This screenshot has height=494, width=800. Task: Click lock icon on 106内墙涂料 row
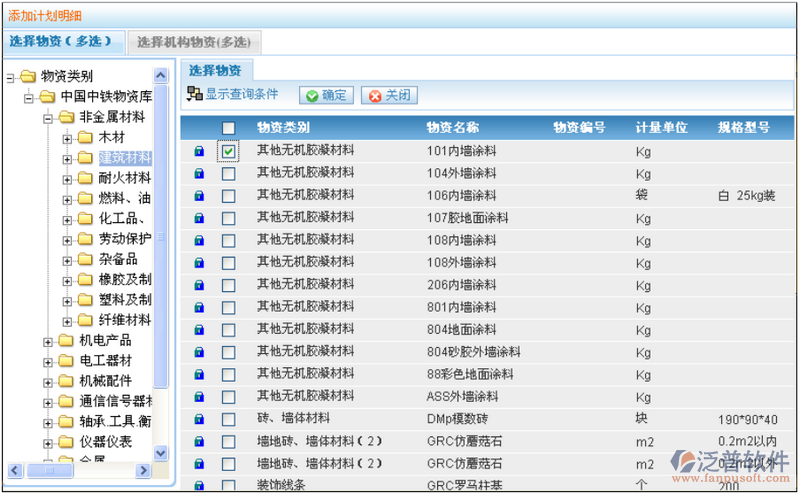pyautogui.click(x=199, y=196)
